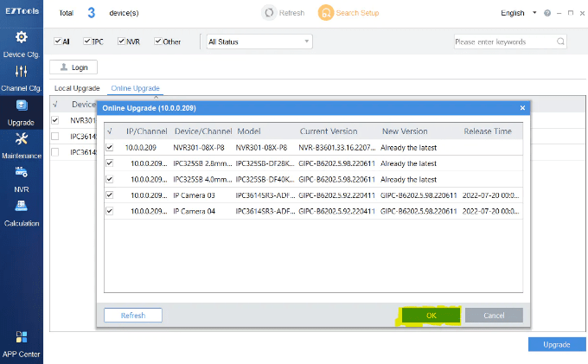588x364 pixels.
Task: Select the NVR sidebar icon
Action: click(x=21, y=178)
